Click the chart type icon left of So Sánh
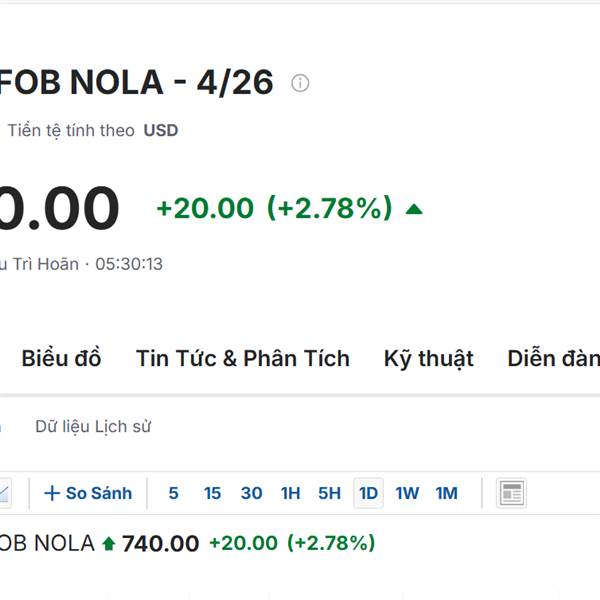Viewport: 600px width, 600px height. click(x=5, y=493)
